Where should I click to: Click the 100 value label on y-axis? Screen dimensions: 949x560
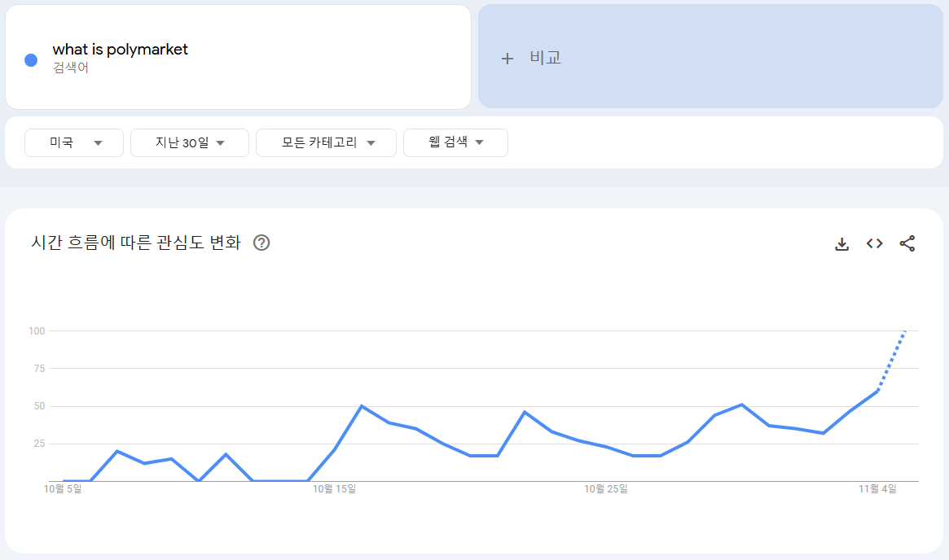pos(36,331)
